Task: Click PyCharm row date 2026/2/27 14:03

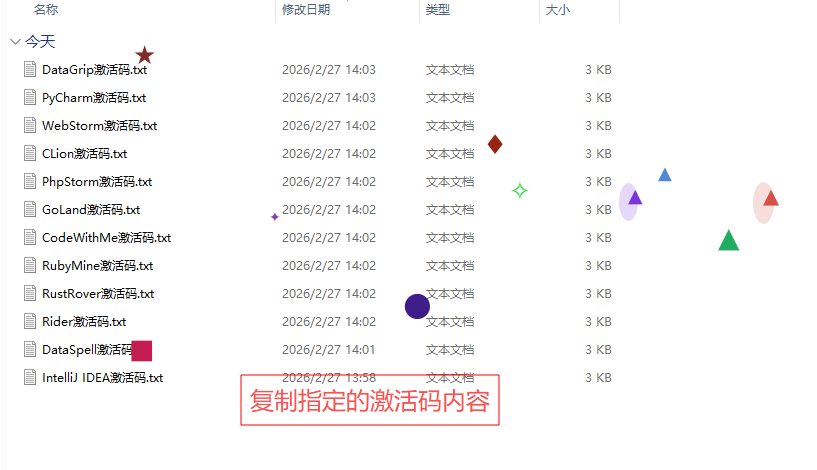Action: (329, 98)
